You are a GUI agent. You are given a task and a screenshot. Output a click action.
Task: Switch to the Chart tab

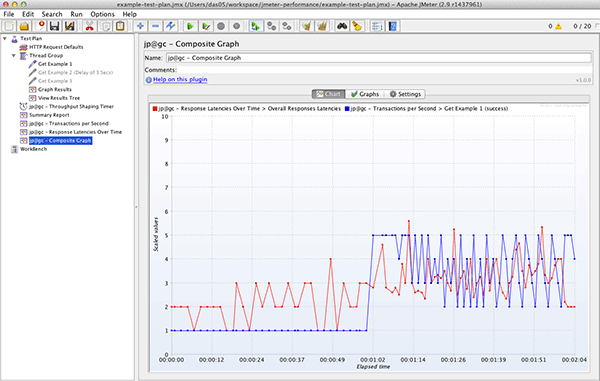(328, 94)
